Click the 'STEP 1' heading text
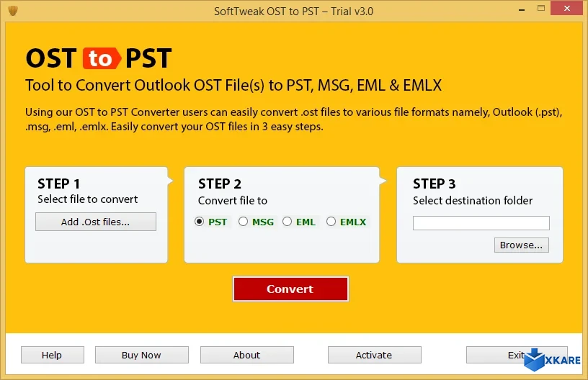 click(x=58, y=184)
